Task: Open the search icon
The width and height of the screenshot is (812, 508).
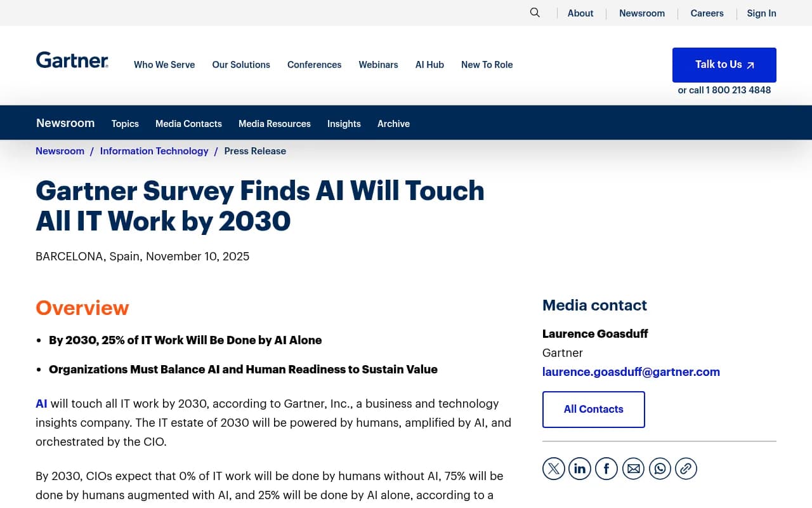Action: point(535,12)
